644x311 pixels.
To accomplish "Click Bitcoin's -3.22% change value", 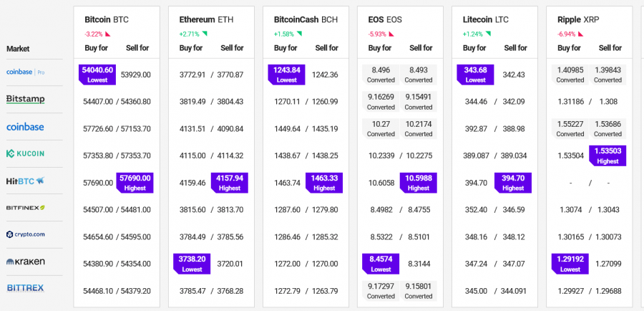I will point(94,34).
